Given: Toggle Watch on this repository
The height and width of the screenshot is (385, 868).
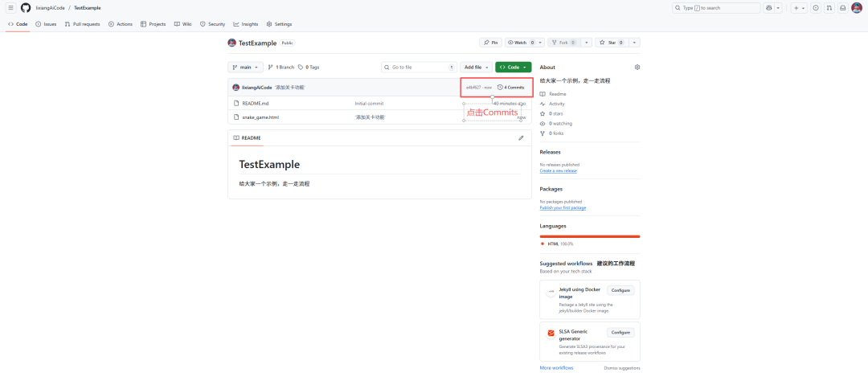Looking at the screenshot, I should (518, 43).
